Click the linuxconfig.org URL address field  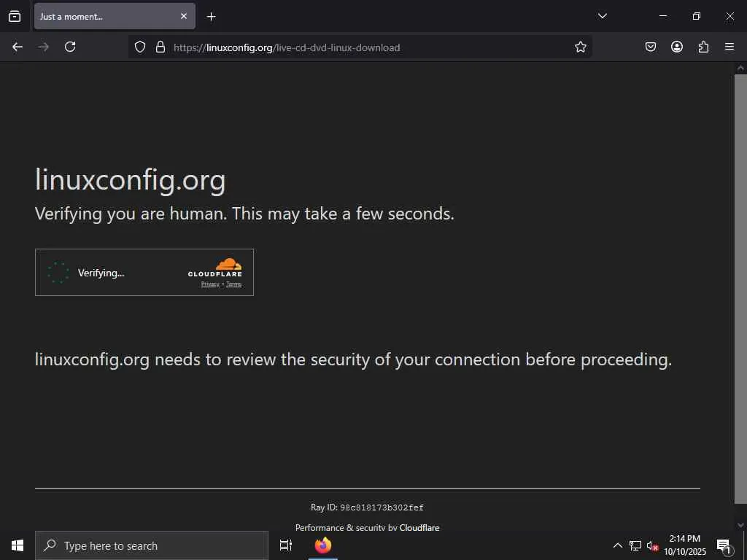(365, 47)
